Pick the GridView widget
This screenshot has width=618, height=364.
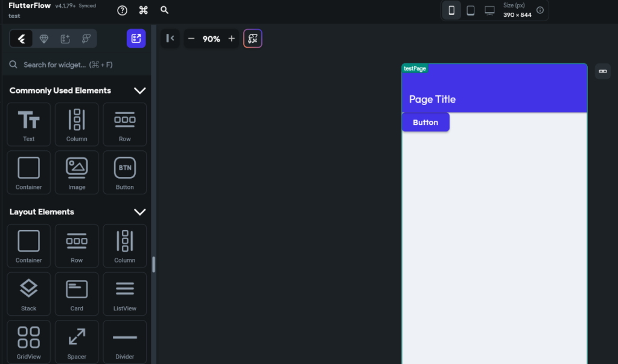(x=29, y=341)
